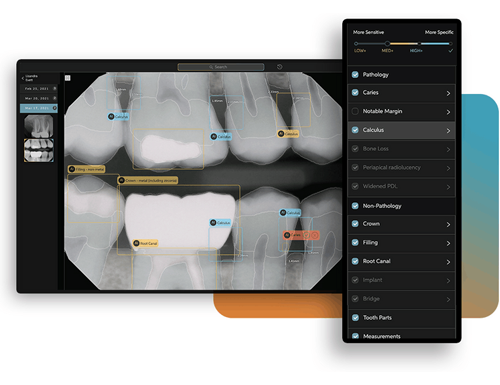Reject the Caries finding with X icon

point(314,235)
